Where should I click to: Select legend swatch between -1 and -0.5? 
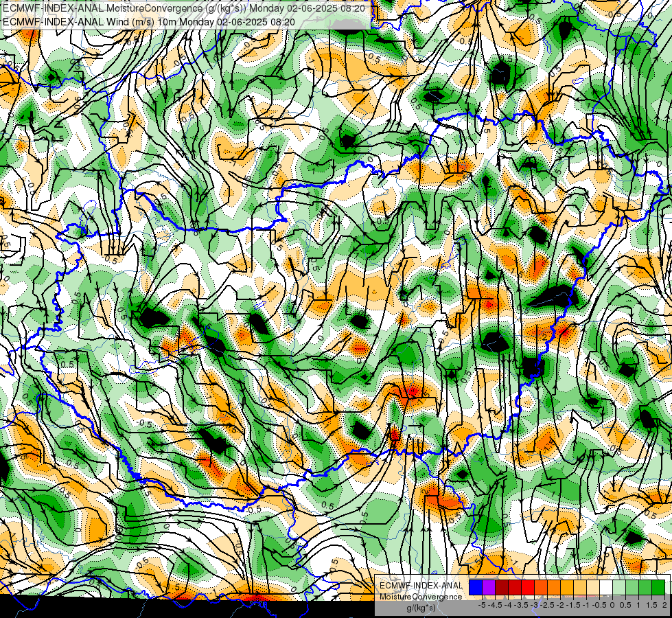tap(593, 588)
